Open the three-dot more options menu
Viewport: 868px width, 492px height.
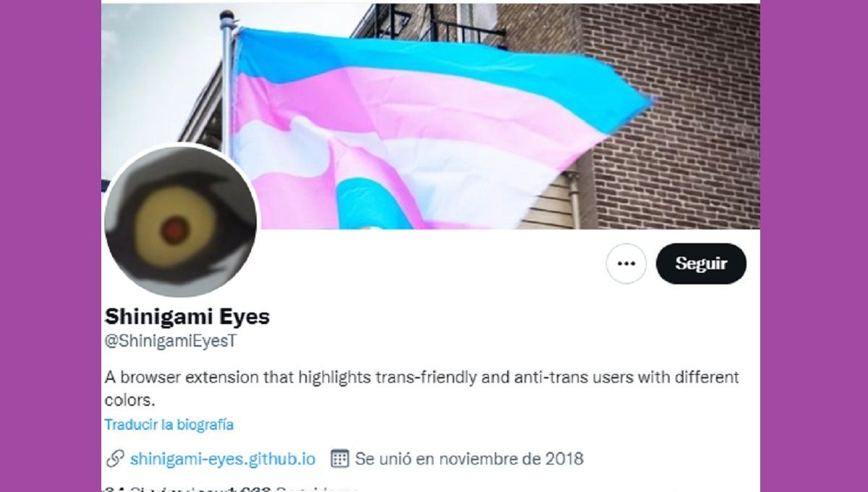(x=626, y=263)
